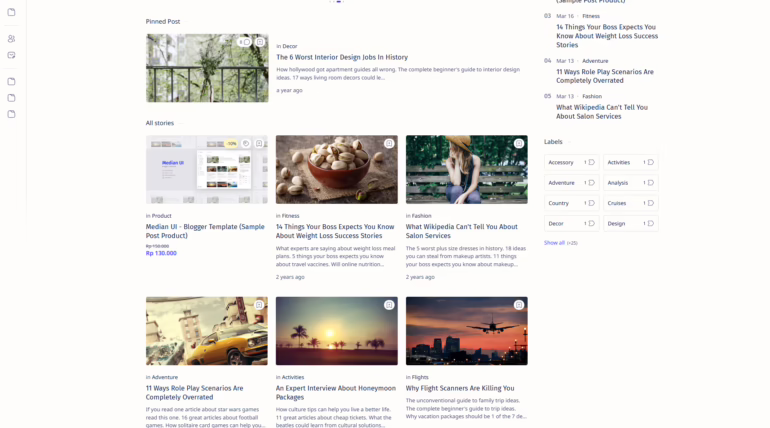Open '11 Ways Role Play Scenarios' card title

click(194, 393)
